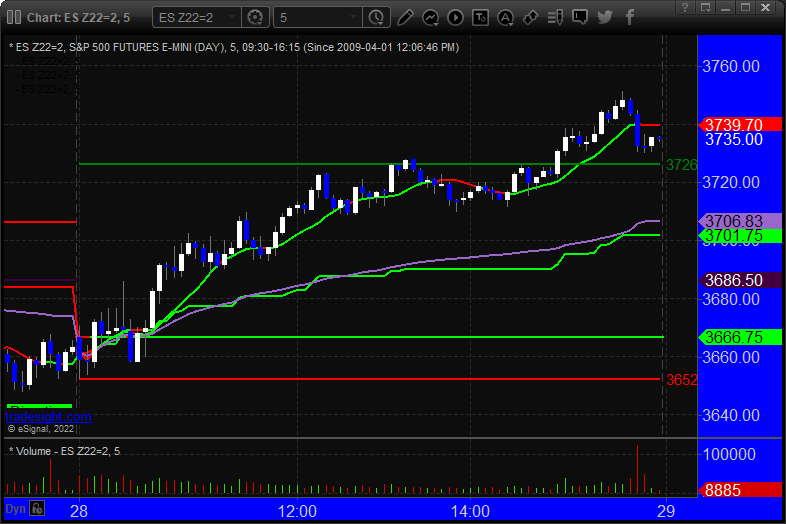Viewport: 786px width, 524px height.
Task: Click the 12:00 time axis label
Action: (x=297, y=511)
